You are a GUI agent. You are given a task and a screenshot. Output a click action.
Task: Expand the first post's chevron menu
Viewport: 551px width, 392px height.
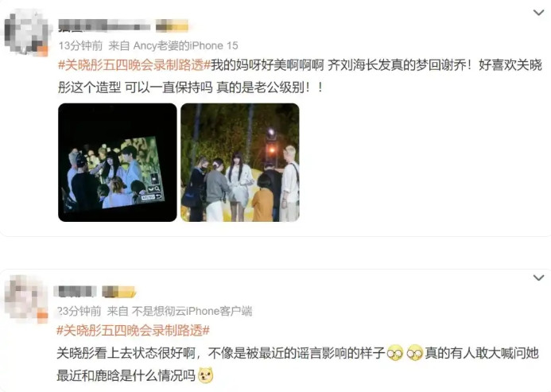click(x=538, y=13)
